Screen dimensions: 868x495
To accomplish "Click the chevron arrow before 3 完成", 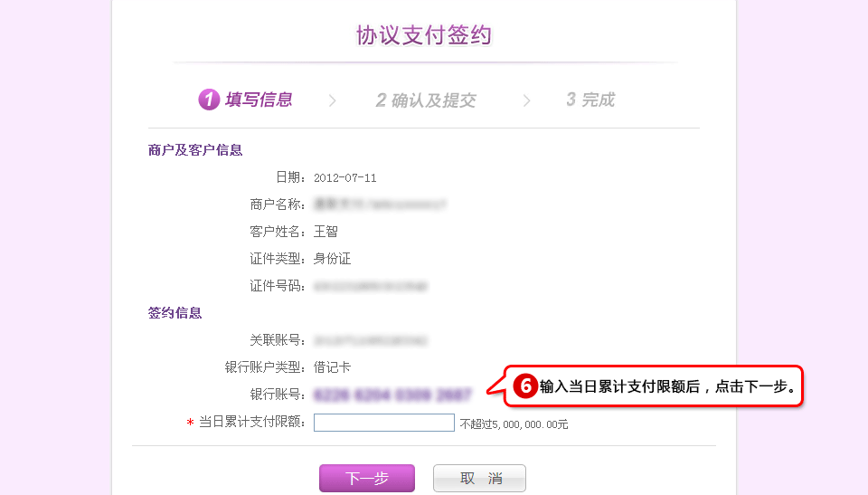I will pos(526,100).
